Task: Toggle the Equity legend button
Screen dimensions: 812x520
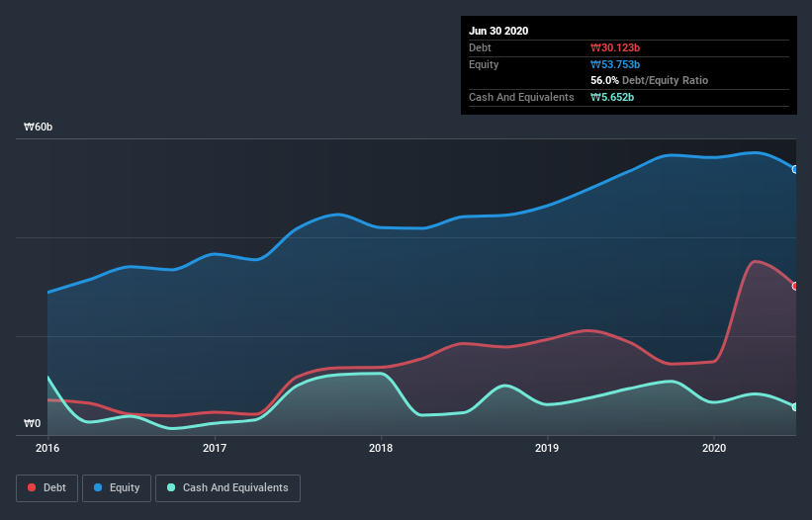Action: coord(117,488)
